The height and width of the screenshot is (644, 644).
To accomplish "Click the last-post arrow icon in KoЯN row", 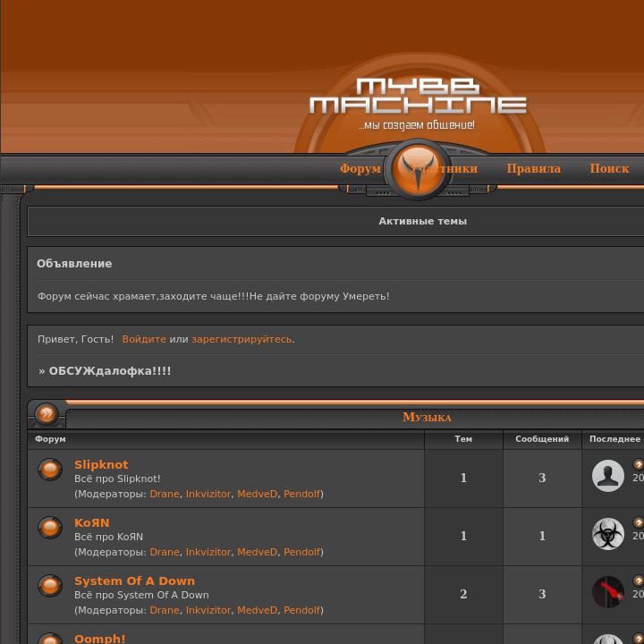I will click(639, 522).
